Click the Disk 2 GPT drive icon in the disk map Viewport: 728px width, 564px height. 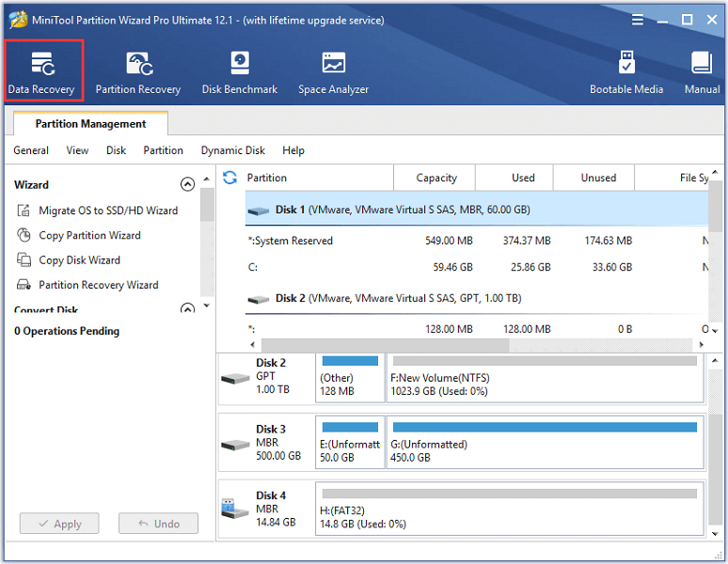(x=235, y=378)
